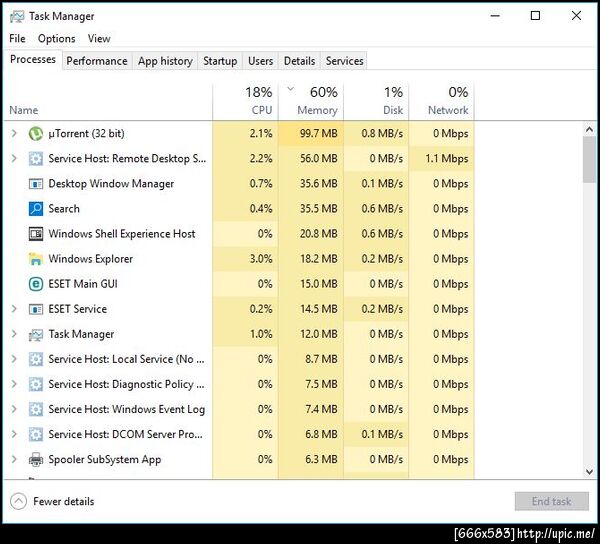Sort by the CPU column header
Image resolution: width=600 pixels, height=544 pixels.
(x=246, y=101)
